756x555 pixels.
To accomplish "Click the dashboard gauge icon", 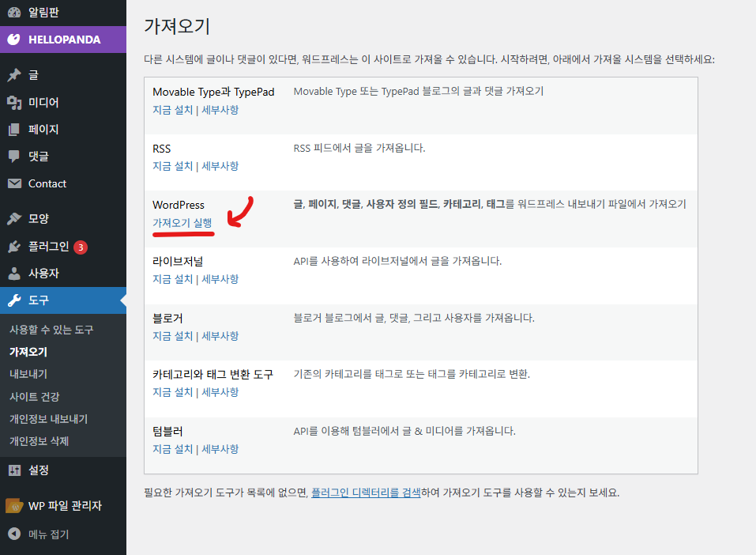I will point(14,12).
